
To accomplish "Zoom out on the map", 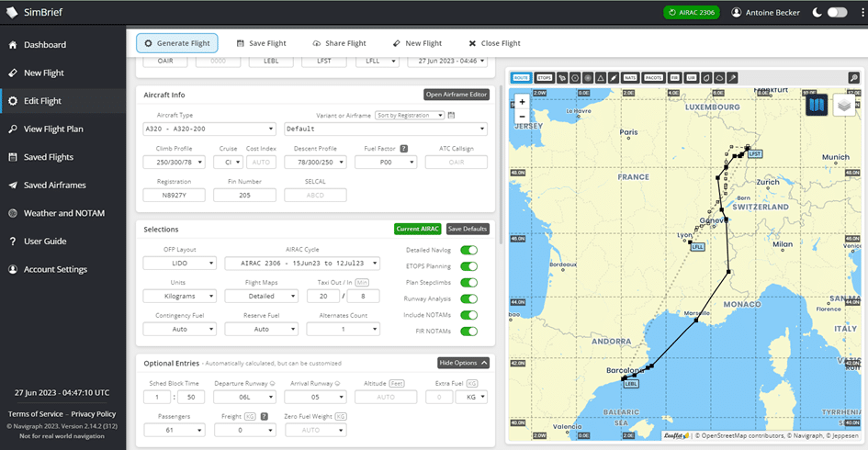I will (x=522, y=117).
